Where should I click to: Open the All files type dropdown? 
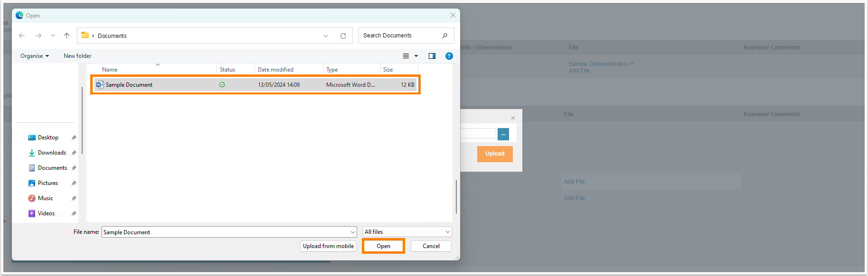407,232
